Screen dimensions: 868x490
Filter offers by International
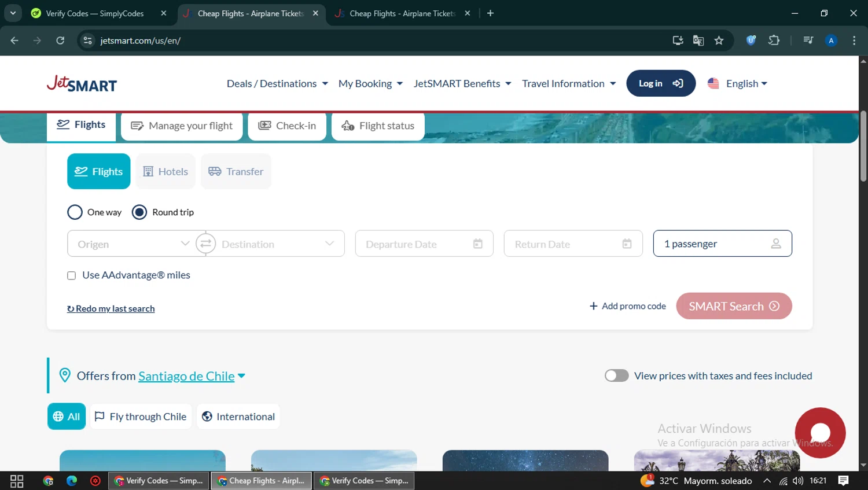point(238,417)
